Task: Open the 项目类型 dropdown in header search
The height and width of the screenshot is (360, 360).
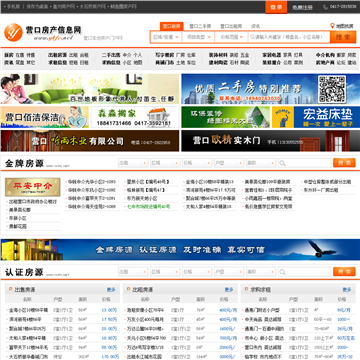Action: 198,37
